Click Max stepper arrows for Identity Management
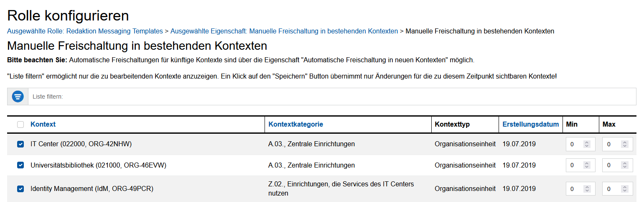 [x=624, y=189]
